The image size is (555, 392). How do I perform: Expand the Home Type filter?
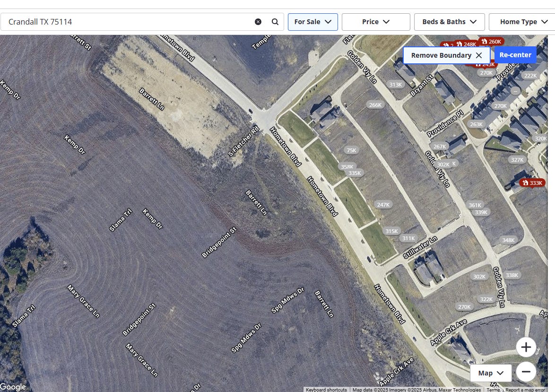(x=523, y=22)
